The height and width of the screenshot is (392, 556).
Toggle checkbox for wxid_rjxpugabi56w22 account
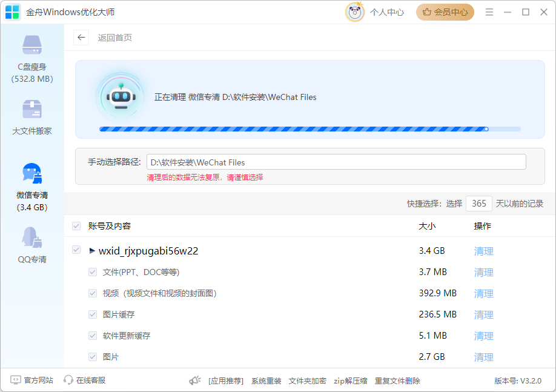click(76, 250)
